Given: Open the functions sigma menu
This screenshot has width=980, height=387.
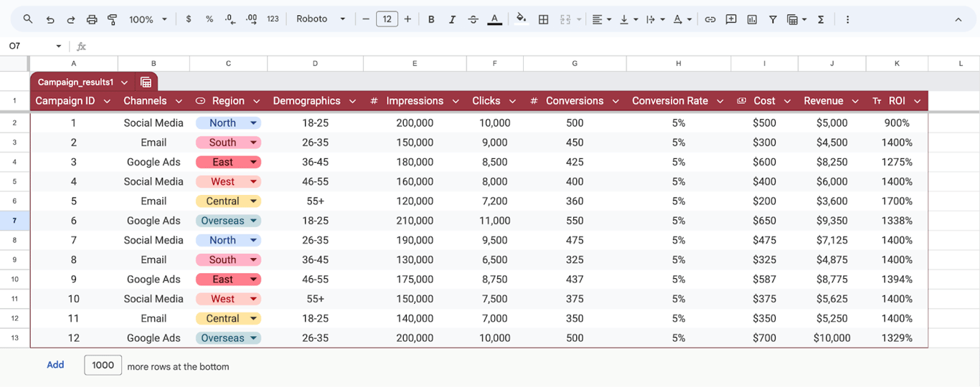Looking at the screenshot, I should tap(821, 19).
